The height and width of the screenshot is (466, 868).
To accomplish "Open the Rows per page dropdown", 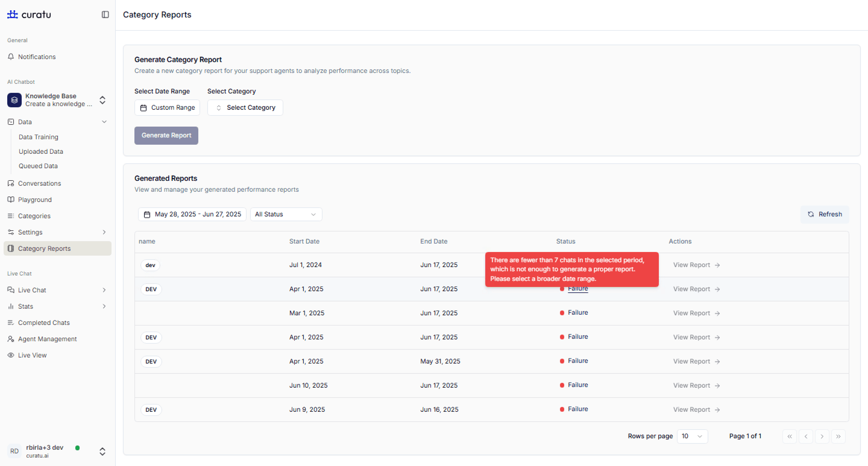I will [x=692, y=436].
